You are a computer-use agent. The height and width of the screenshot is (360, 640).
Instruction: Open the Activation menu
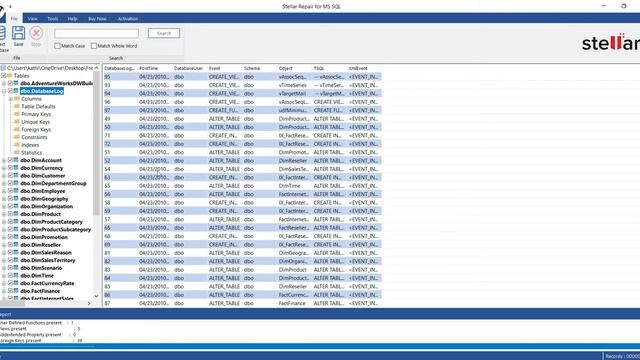click(128, 18)
